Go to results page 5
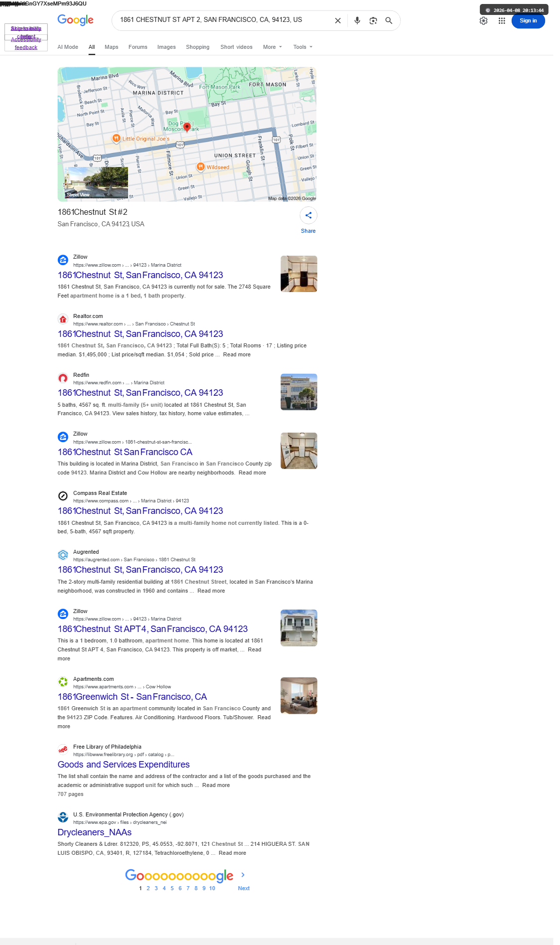Image resolution: width=560 pixels, height=945 pixels. (x=172, y=888)
